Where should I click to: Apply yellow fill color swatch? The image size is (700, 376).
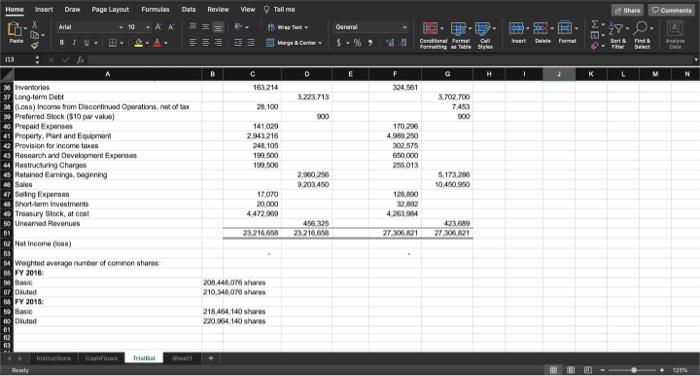(138, 43)
